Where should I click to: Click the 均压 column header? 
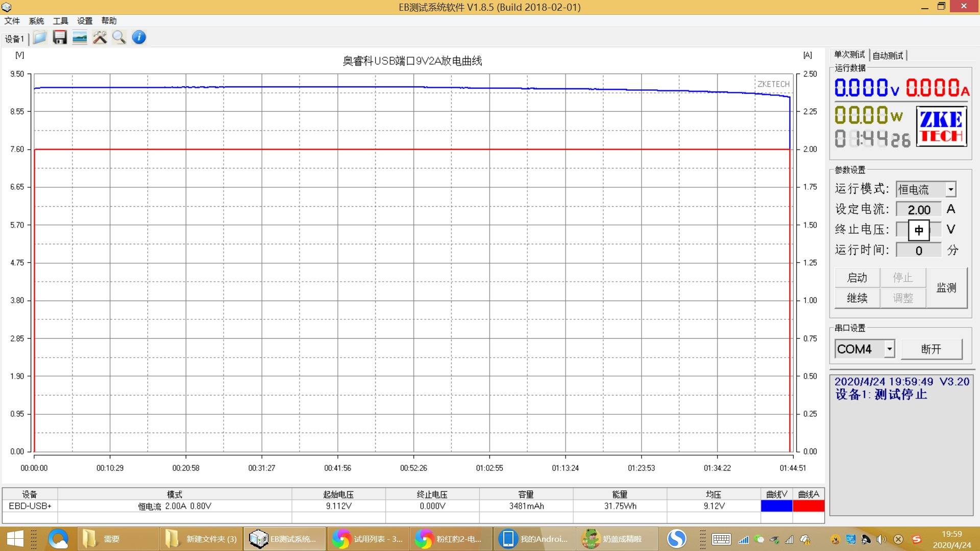point(714,494)
